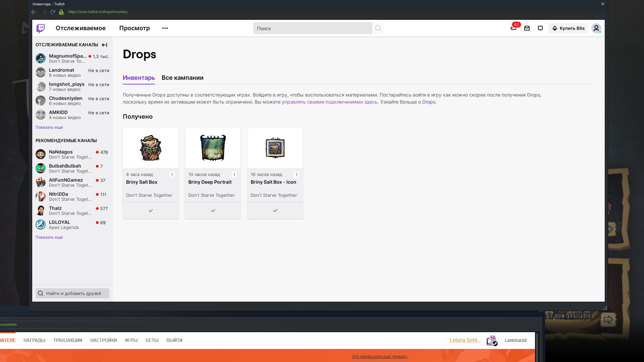
Task: Click the Twitch logo home icon
Action: click(41, 28)
